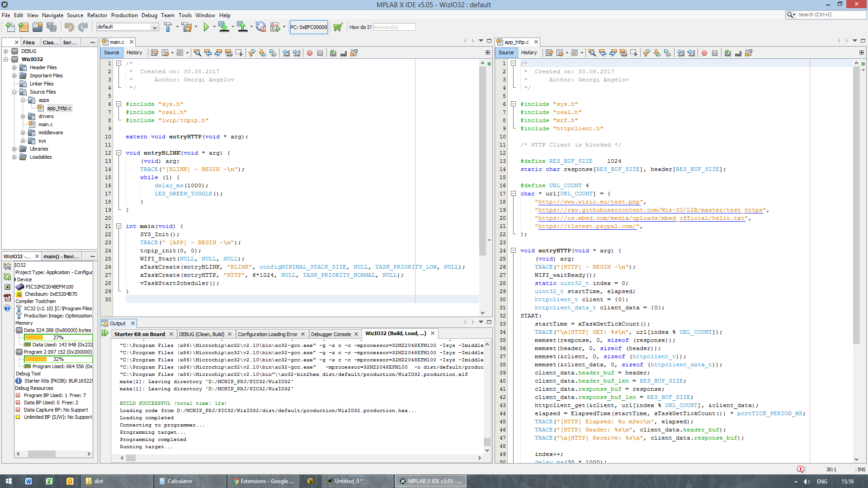Click the Build Project hammer icon
868x488 pixels.
coord(168,27)
